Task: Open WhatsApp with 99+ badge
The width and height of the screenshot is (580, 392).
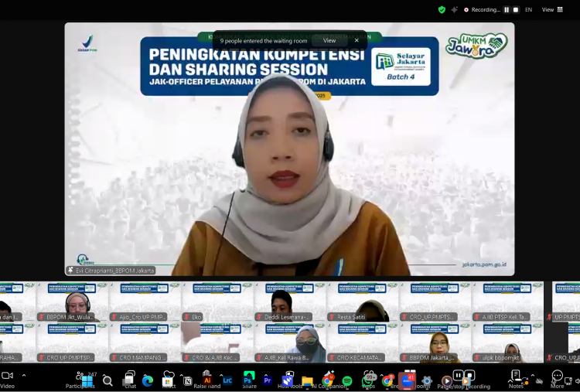Action: click(367, 380)
